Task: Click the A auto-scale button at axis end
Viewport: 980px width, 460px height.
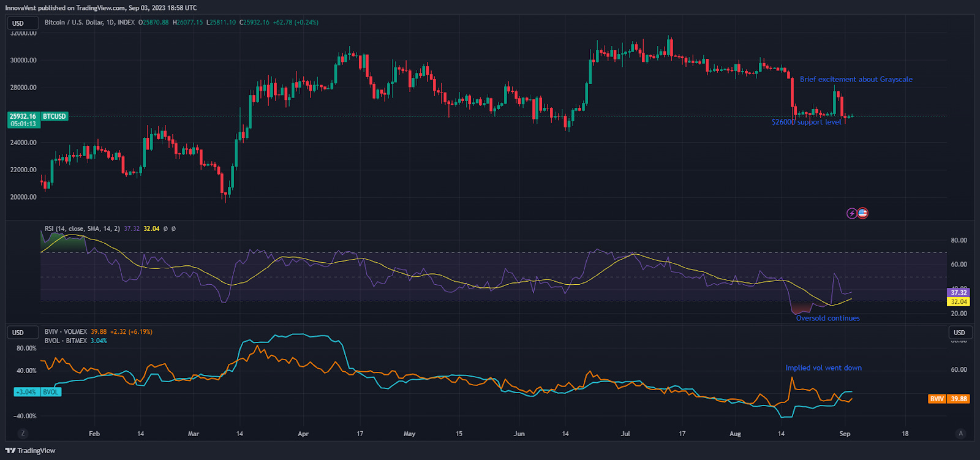Action: pos(960,433)
